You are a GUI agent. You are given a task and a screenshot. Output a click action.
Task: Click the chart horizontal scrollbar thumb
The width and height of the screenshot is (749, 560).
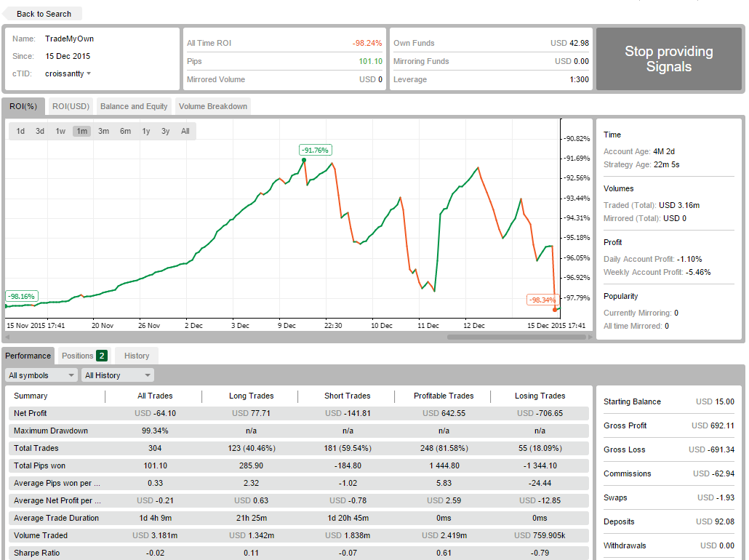point(516,337)
